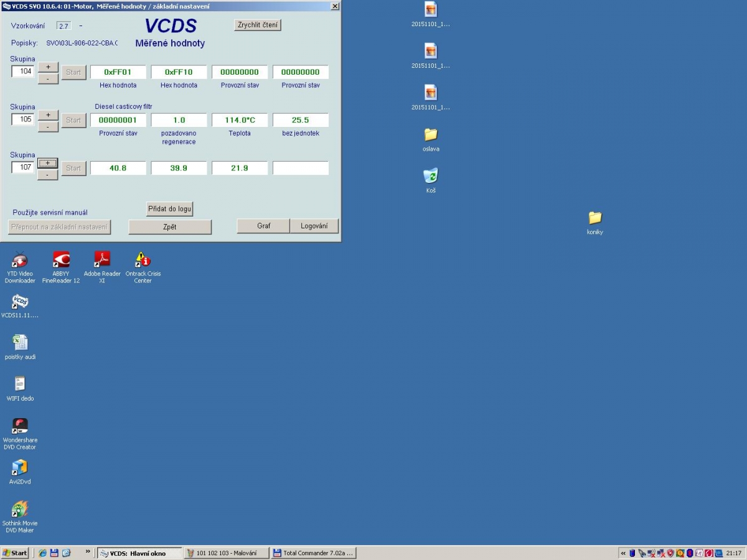Screen dimensions: 747x560
Task: Expand hidden Quick Launch items chevron
Action: 88,553
